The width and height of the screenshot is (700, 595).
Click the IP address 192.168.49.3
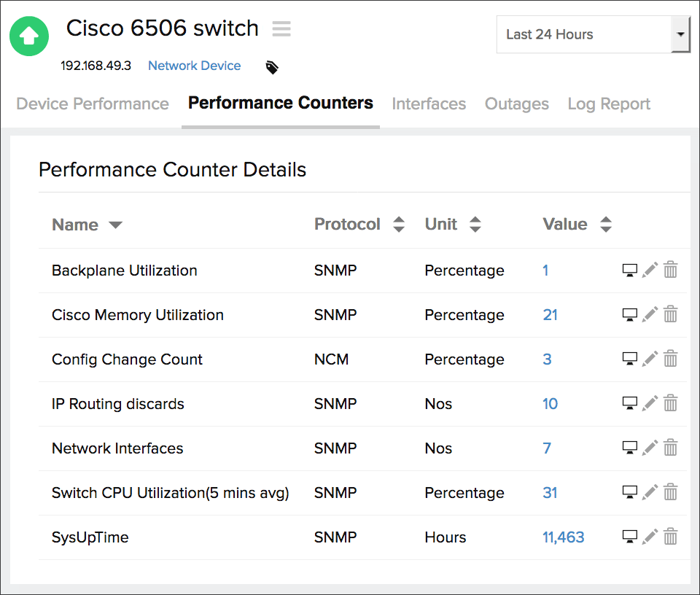[x=96, y=66]
